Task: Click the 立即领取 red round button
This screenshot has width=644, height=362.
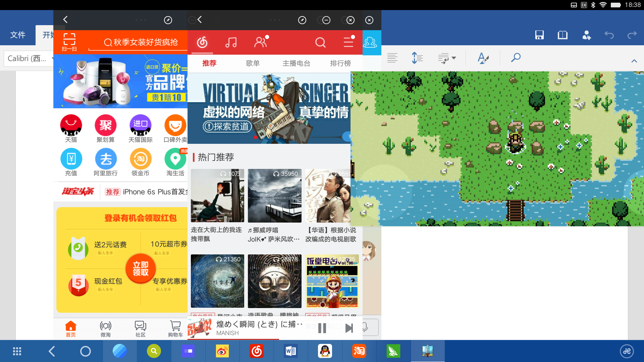Action: pyautogui.click(x=141, y=269)
